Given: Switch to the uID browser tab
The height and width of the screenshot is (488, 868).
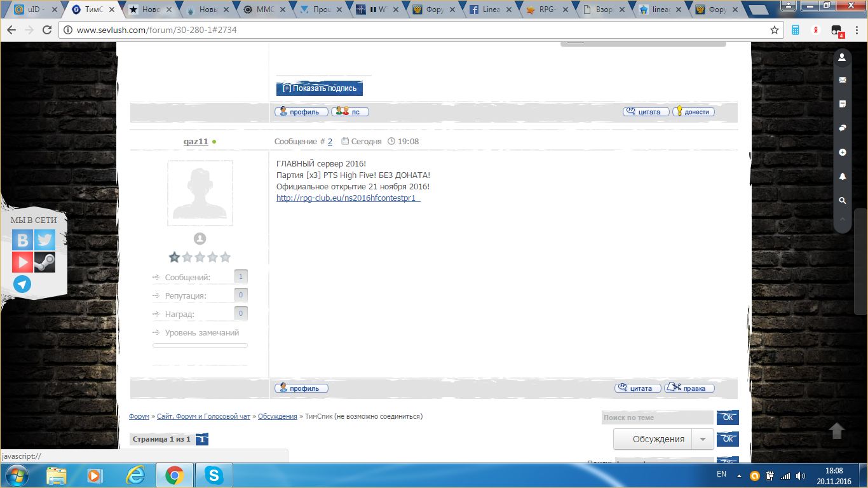Looking at the screenshot, I should [36, 10].
